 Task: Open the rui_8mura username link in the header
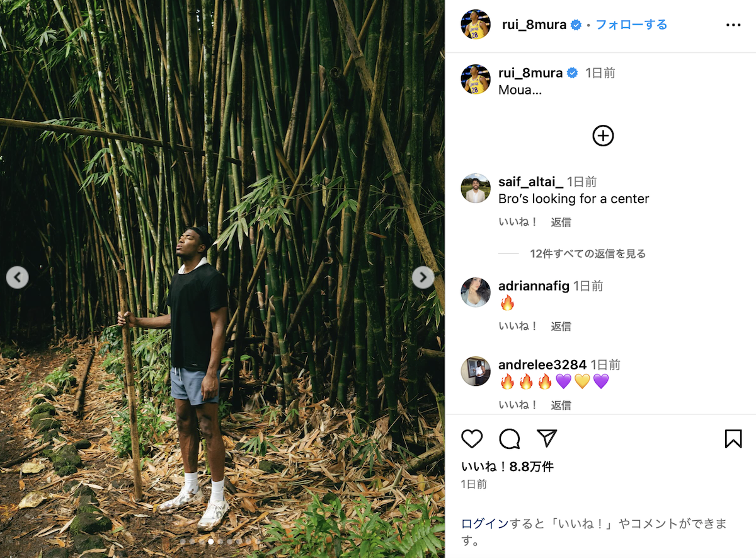tap(534, 25)
